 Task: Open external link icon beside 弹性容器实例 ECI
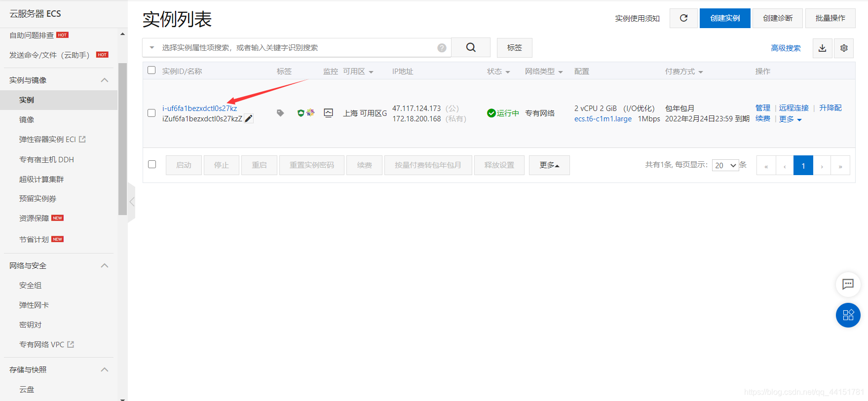82,140
